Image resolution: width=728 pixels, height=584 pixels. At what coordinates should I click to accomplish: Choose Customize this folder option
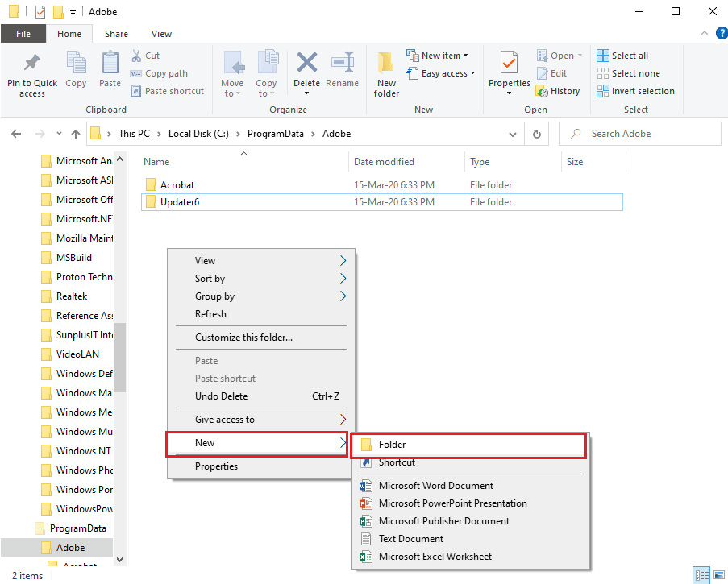261,338
